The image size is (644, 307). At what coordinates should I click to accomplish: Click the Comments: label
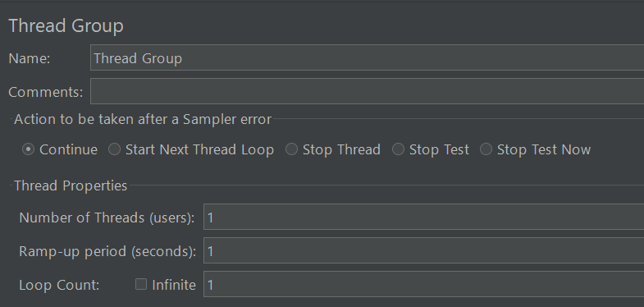click(x=46, y=92)
